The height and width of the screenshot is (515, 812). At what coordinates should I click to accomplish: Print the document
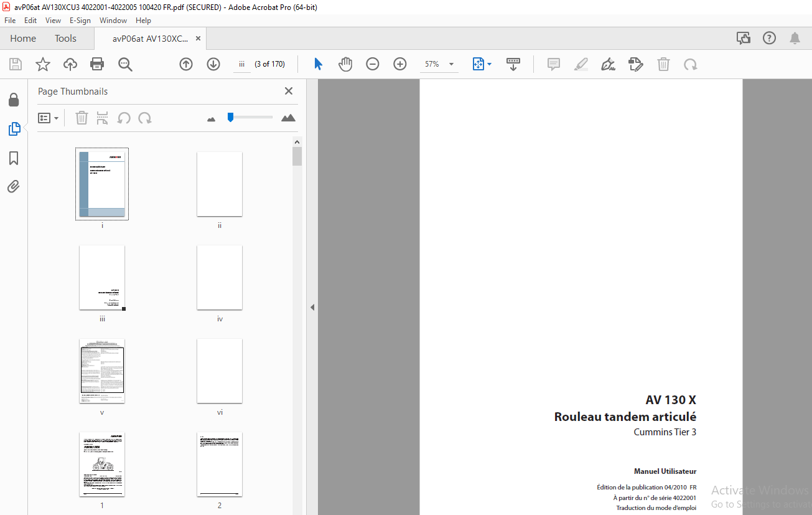pyautogui.click(x=97, y=64)
